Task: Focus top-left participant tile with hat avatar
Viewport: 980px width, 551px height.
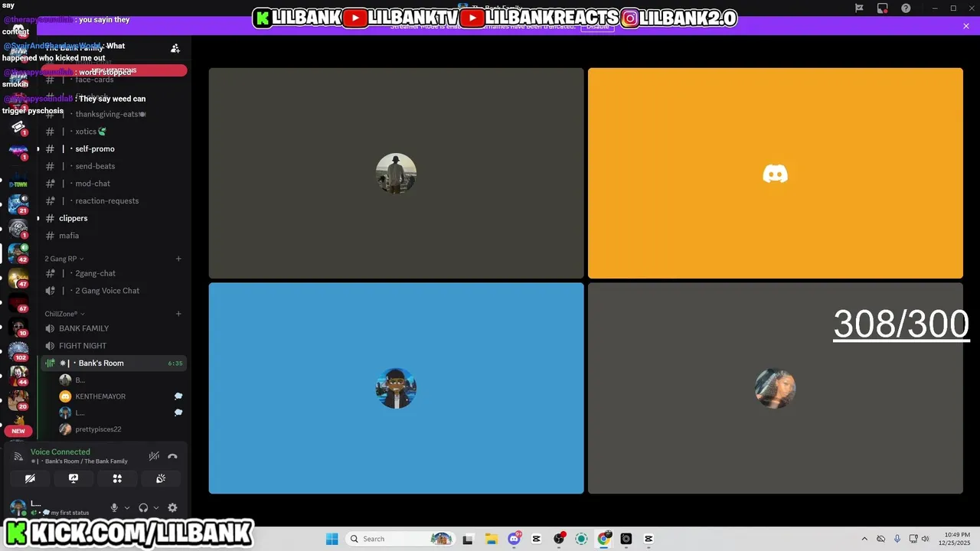Action: (x=397, y=173)
